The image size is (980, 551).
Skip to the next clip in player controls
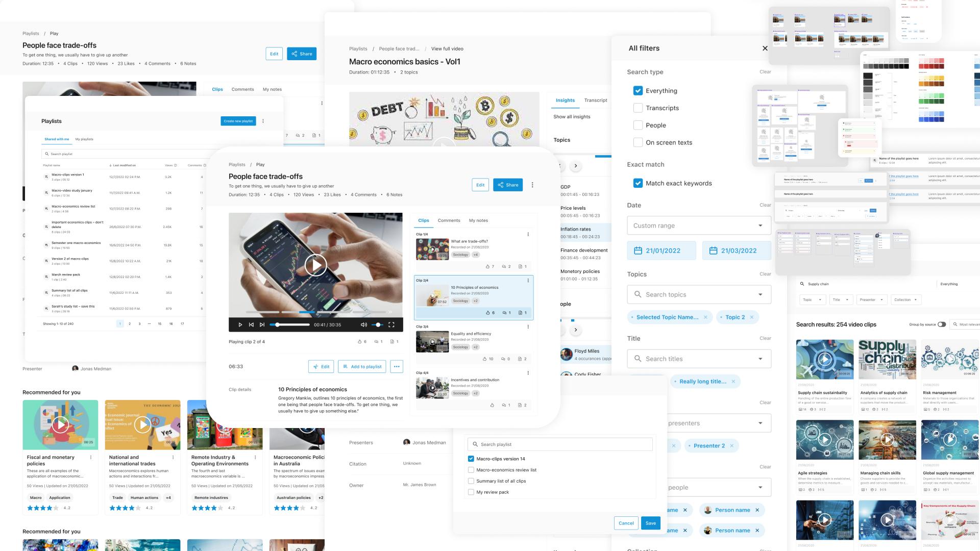[262, 324]
